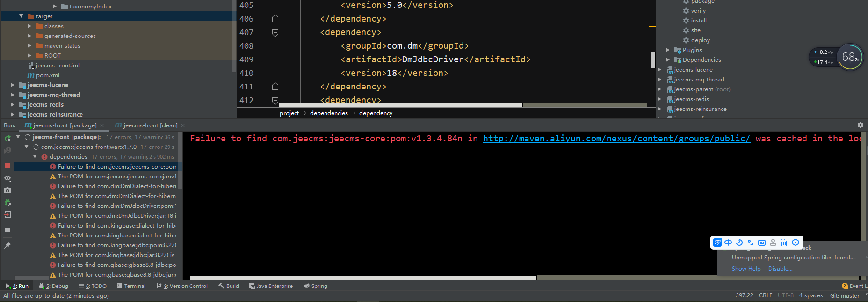Open the IME toolbox hexagon icon

796,243
